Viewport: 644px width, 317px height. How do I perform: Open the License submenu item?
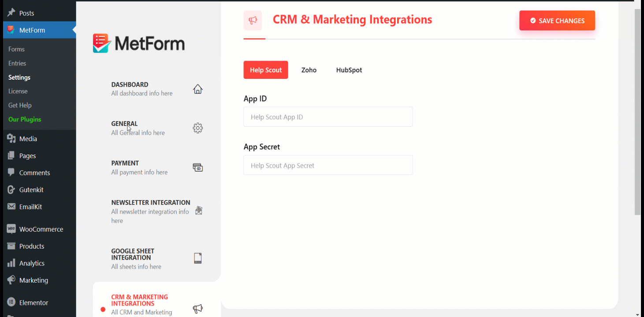[x=18, y=92]
